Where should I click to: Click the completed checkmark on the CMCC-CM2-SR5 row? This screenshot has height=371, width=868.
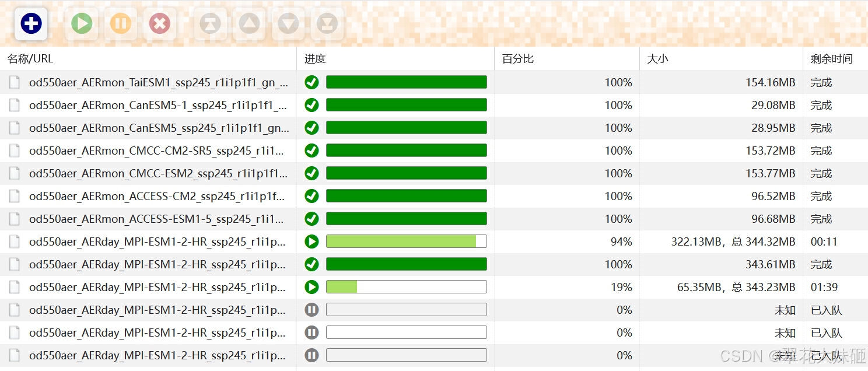click(312, 150)
